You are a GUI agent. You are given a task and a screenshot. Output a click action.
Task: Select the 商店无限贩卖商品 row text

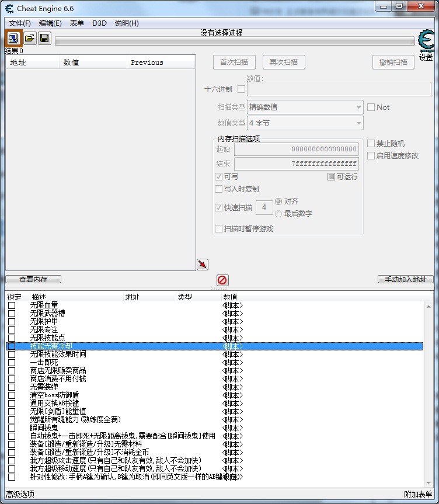coord(58,371)
